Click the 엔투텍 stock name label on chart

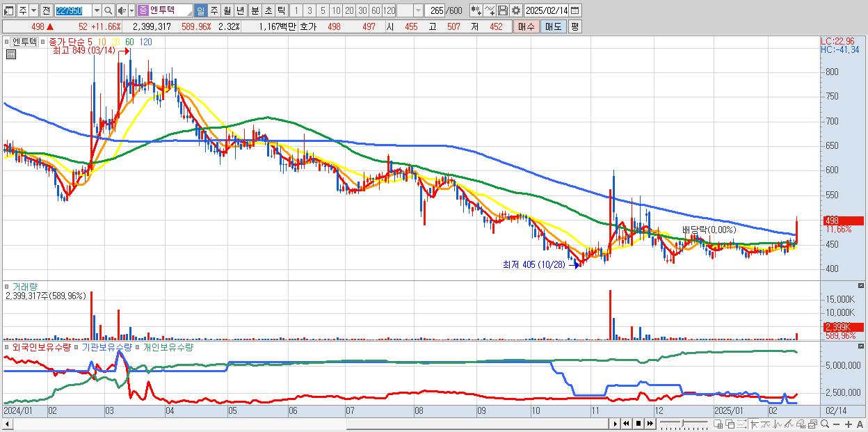coord(25,42)
